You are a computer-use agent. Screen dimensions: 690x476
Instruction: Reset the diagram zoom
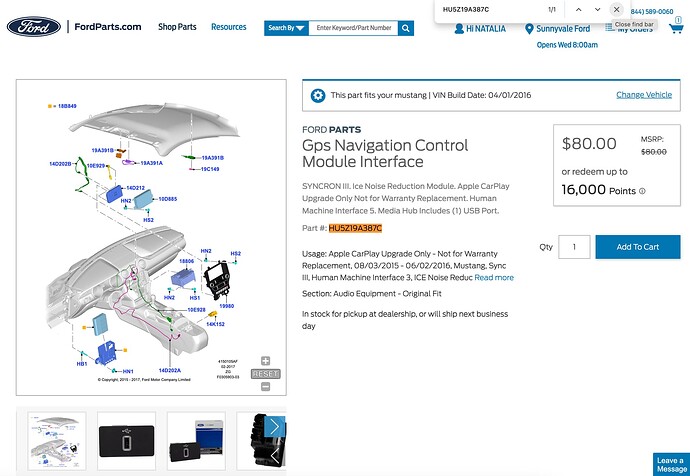coord(265,373)
